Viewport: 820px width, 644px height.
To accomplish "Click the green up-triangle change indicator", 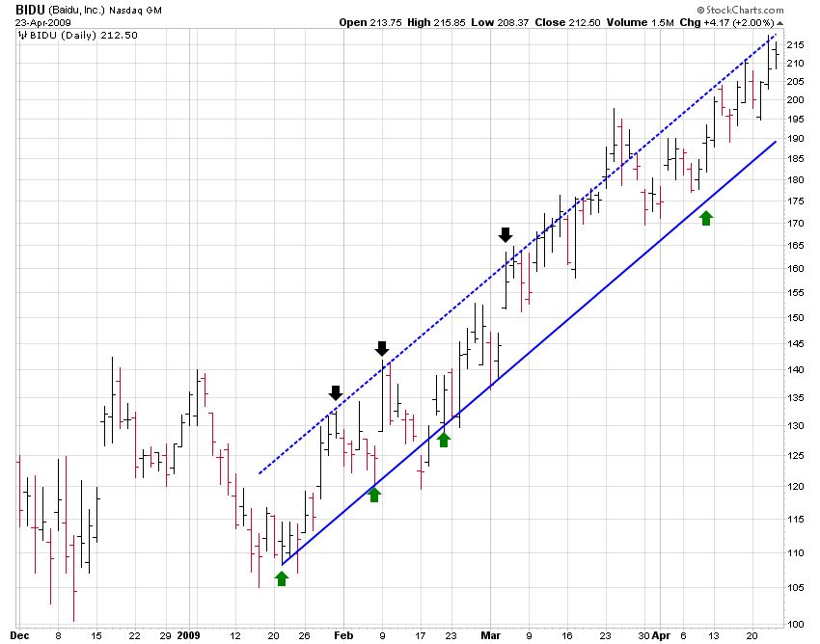I will pos(779,23).
